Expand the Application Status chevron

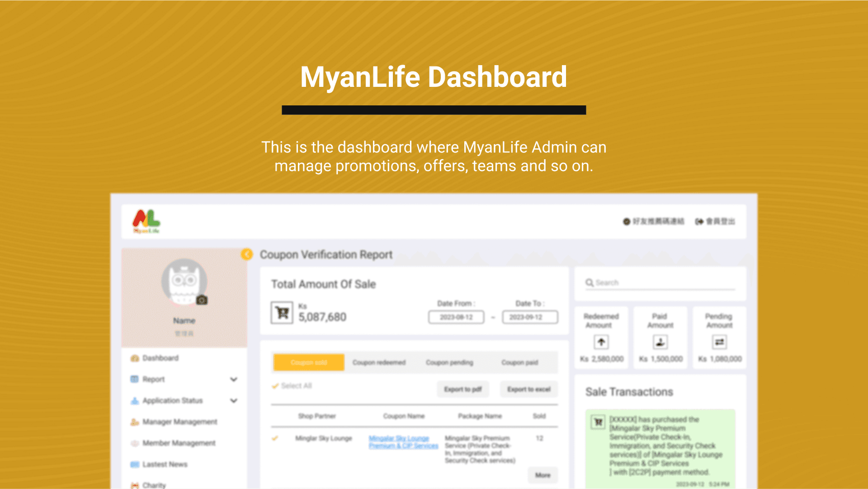tap(234, 400)
